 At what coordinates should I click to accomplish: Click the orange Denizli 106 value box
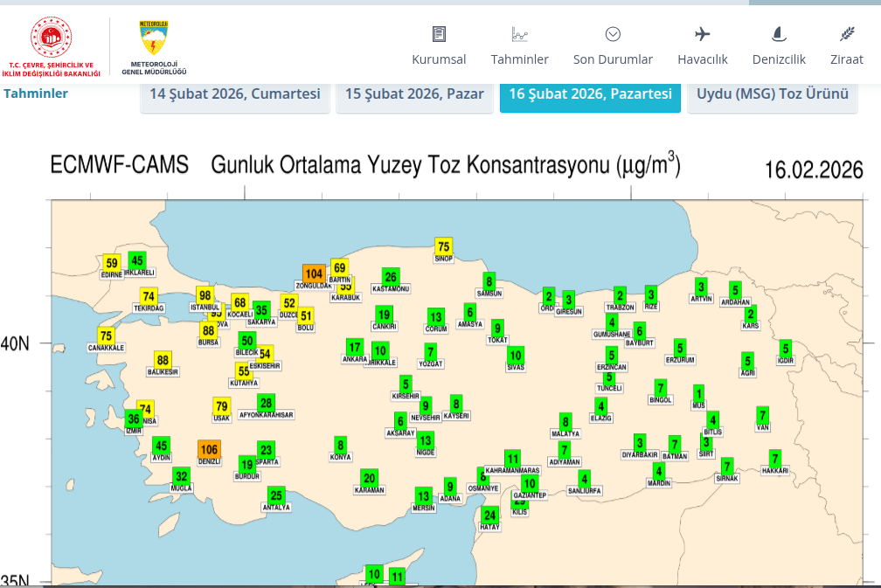[209, 449]
